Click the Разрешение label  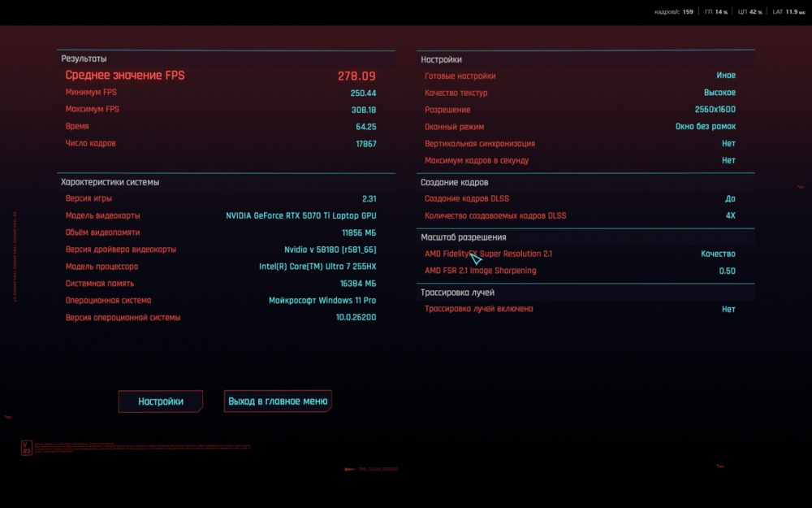447,110
